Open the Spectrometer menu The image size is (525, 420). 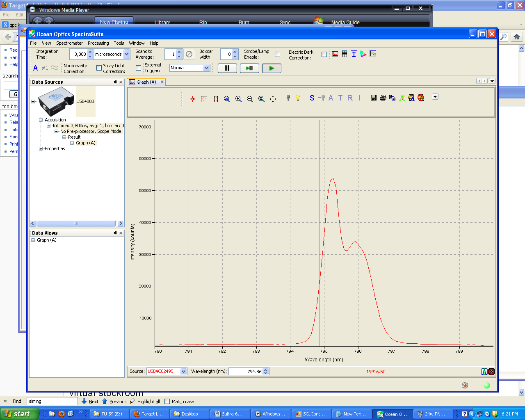tap(69, 43)
